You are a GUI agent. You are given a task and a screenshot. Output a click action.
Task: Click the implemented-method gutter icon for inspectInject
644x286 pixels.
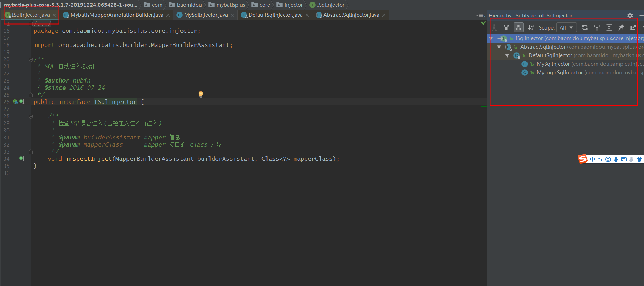(22, 159)
